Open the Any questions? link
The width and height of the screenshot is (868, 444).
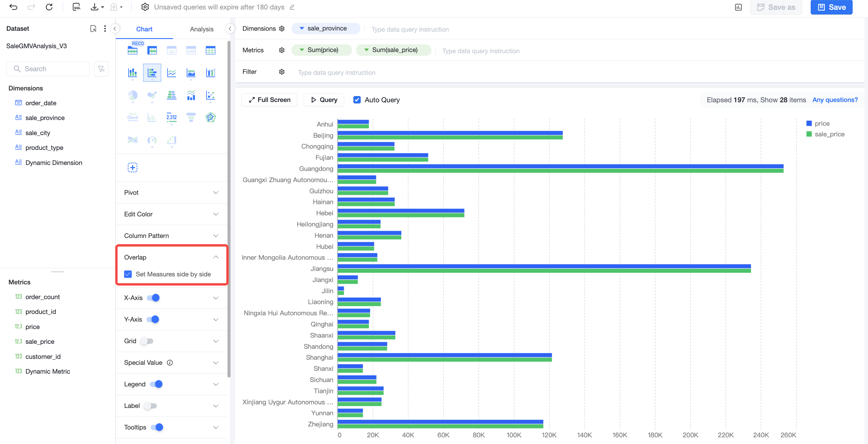(835, 100)
